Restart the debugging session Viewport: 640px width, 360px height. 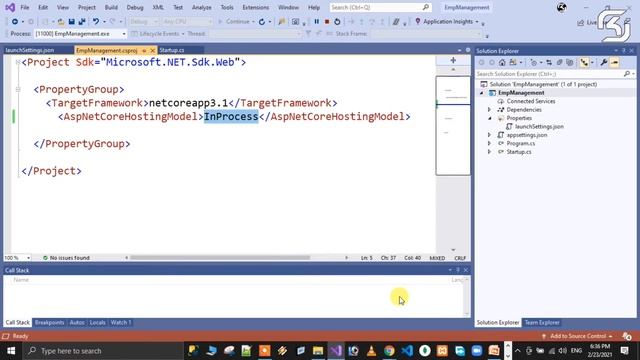coord(337,22)
